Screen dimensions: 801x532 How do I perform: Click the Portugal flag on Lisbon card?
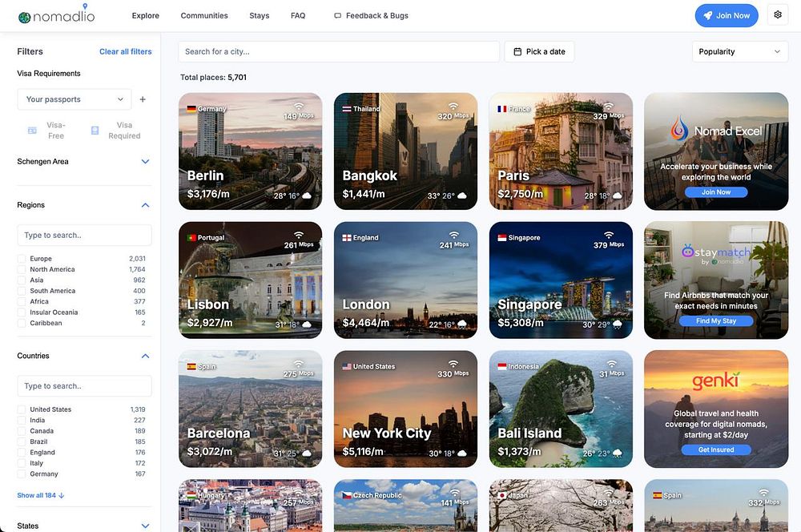pyautogui.click(x=191, y=238)
